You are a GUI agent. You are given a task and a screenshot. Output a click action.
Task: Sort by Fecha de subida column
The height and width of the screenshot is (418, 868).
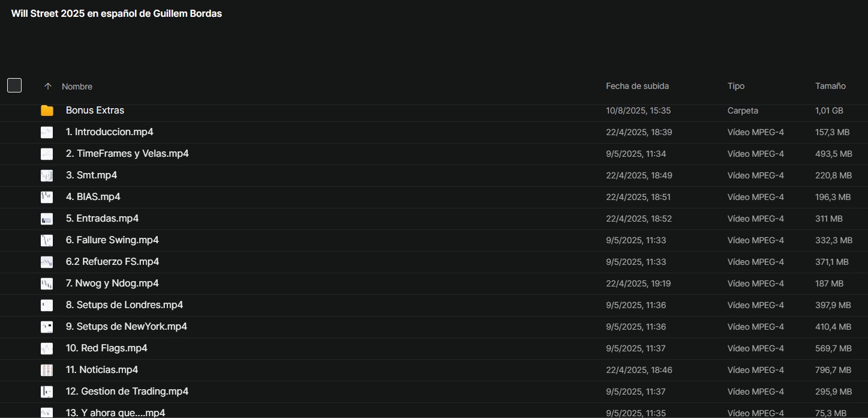tap(637, 86)
